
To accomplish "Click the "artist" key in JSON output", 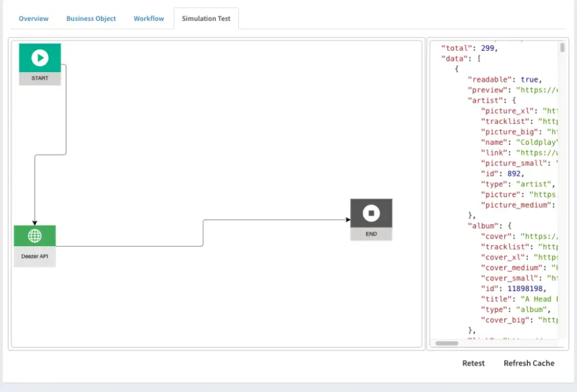I will click(x=483, y=100).
